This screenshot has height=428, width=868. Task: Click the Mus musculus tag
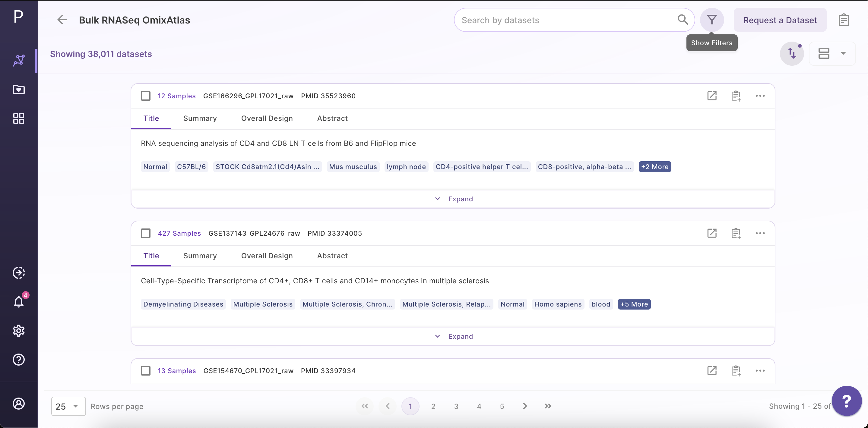353,167
